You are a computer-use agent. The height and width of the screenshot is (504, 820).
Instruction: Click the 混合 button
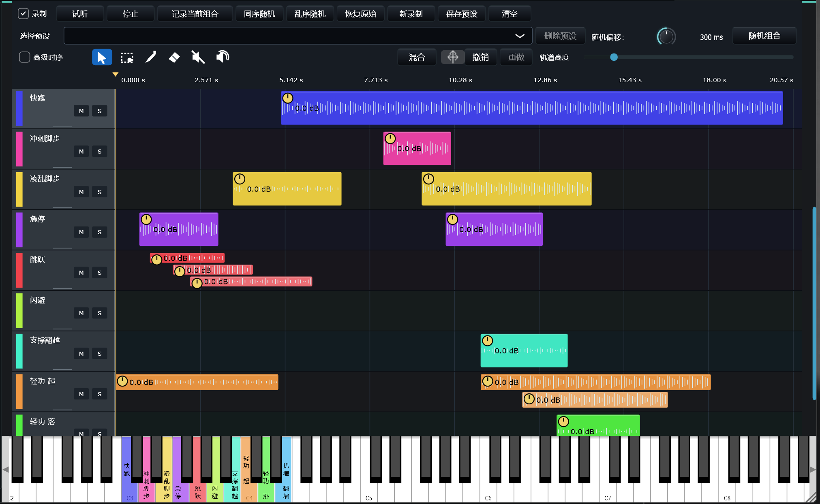tap(417, 57)
